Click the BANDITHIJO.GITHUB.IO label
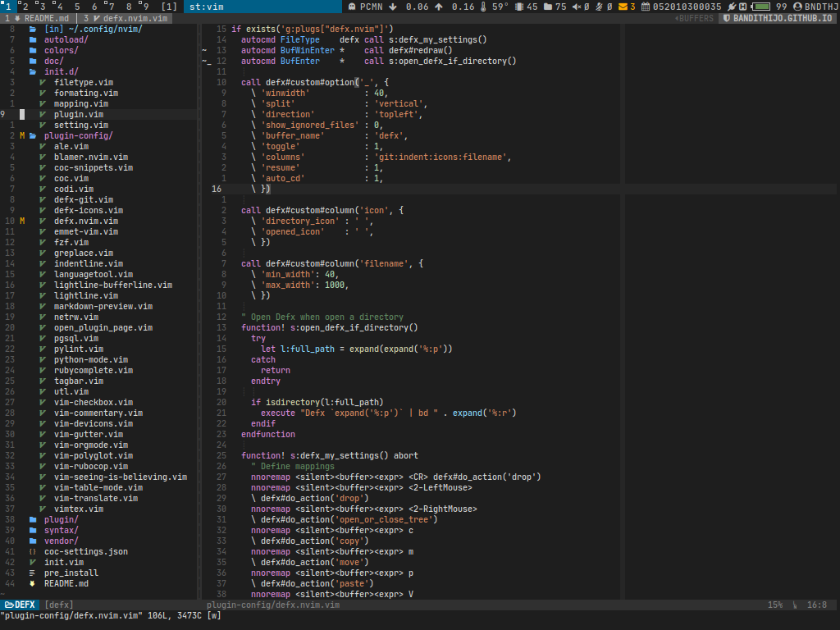 (x=783, y=18)
